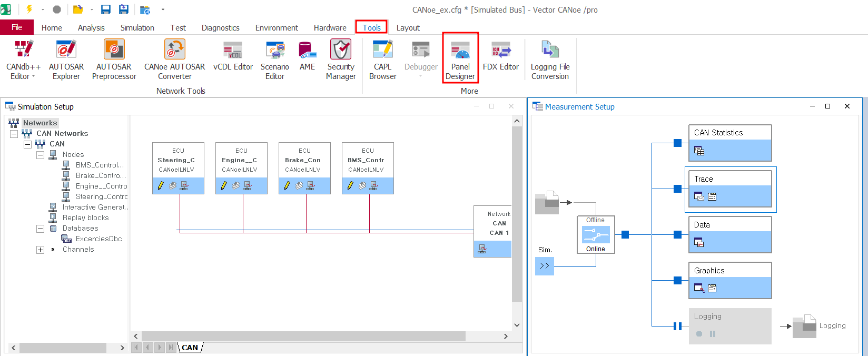Open dropdown arrow next to open folder icon
The image size is (868, 356).
91,9
